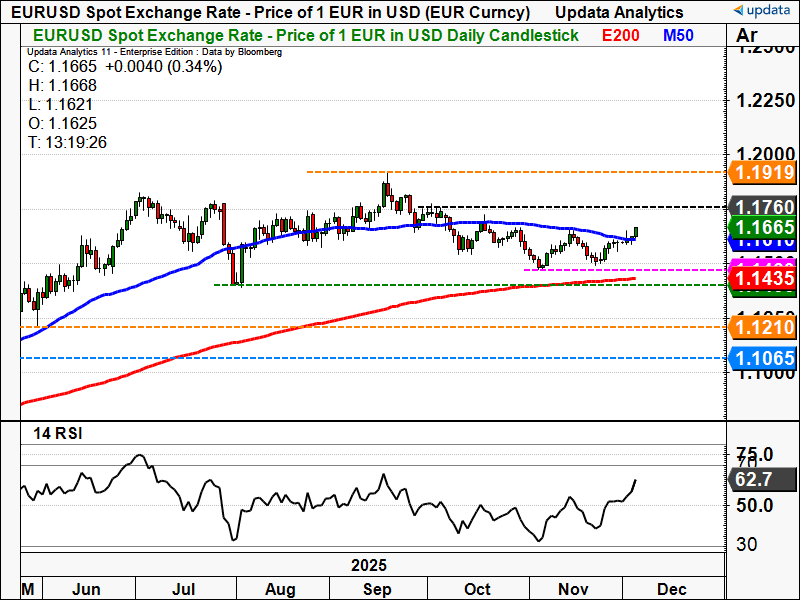Click the RSI 62.7 value tag
The height and width of the screenshot is (600, 800).
pyautogui.click(x=754, y=480)
